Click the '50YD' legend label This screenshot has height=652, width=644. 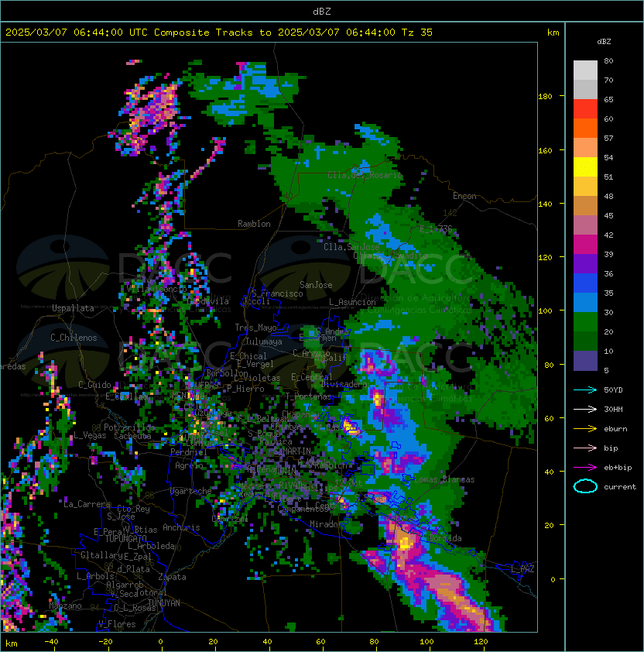(613, 390)
